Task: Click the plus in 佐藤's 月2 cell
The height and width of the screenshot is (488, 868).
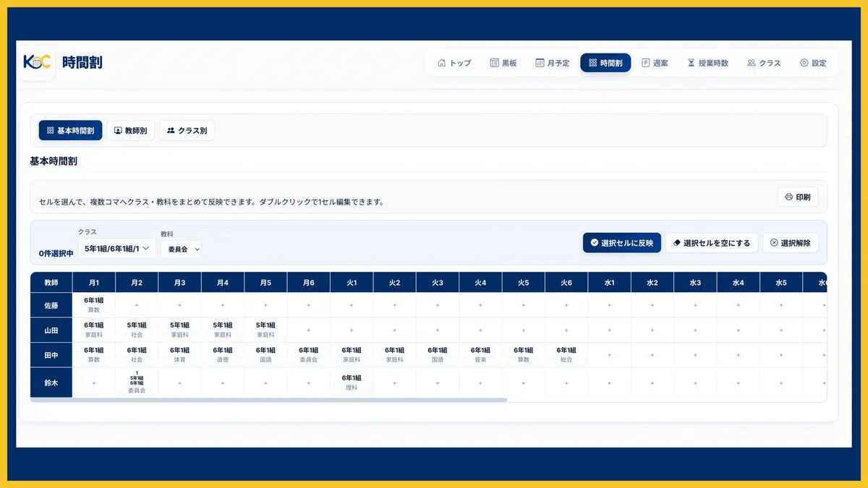Action: [x=137, y=305]
